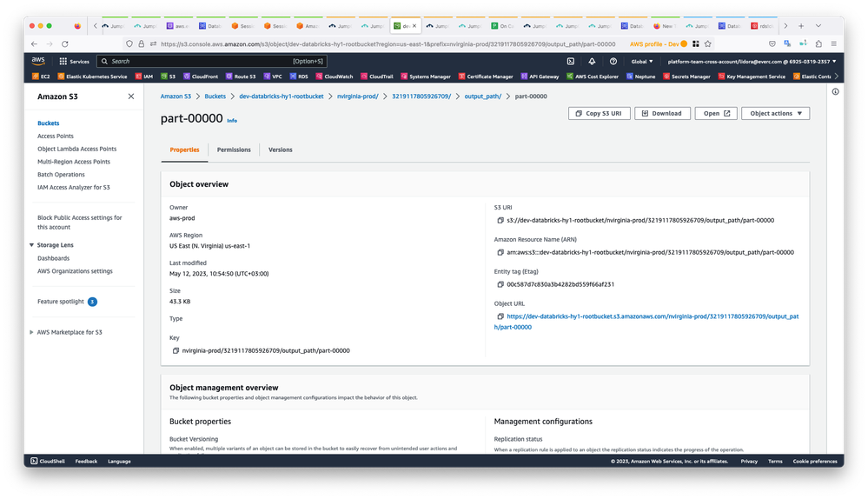
Task: Copy the Amazon Resource Name with its icon
Action: tap(499, 252)
